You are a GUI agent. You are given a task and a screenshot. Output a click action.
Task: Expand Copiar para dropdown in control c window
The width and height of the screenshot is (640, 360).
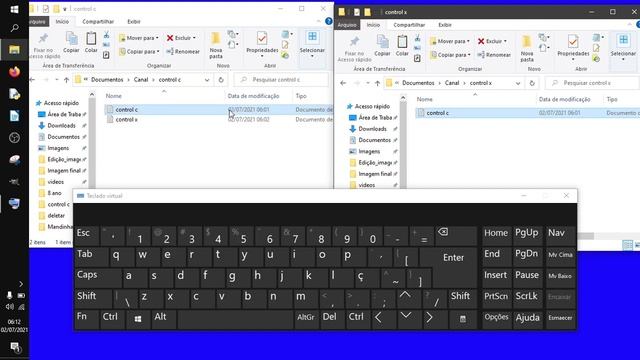click(x=158, y=51)
